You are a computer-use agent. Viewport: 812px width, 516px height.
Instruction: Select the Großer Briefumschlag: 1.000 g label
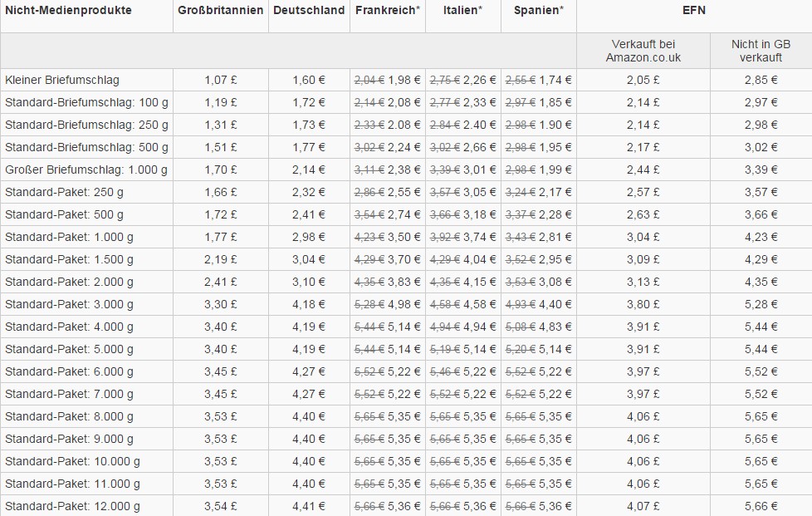click(x=86, y=170)
